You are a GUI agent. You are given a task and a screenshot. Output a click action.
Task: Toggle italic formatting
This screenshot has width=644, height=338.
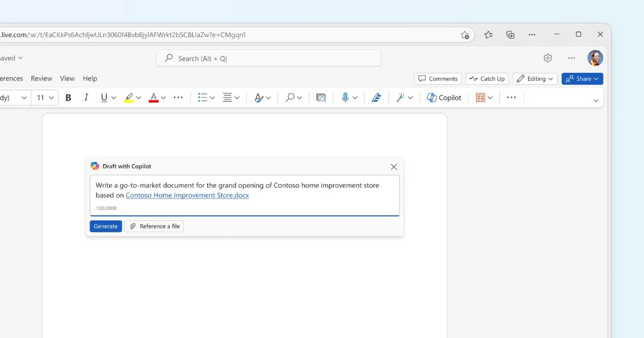[x=86, y=98]
